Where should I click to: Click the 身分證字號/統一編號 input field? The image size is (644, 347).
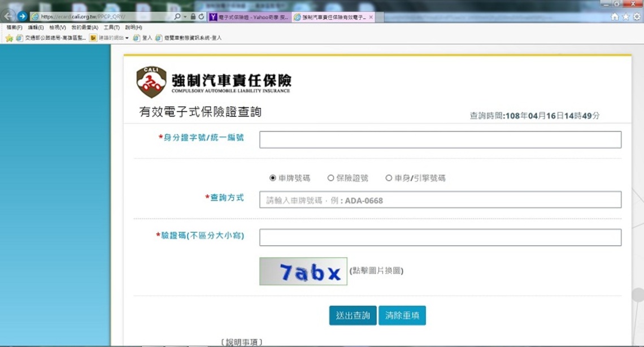(440, 140)
